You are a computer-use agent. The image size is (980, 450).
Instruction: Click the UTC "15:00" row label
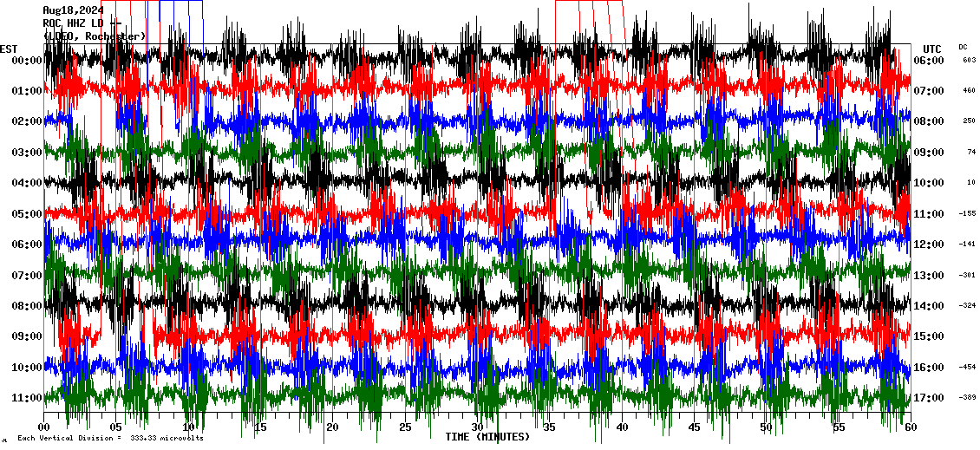coord(929,336)
